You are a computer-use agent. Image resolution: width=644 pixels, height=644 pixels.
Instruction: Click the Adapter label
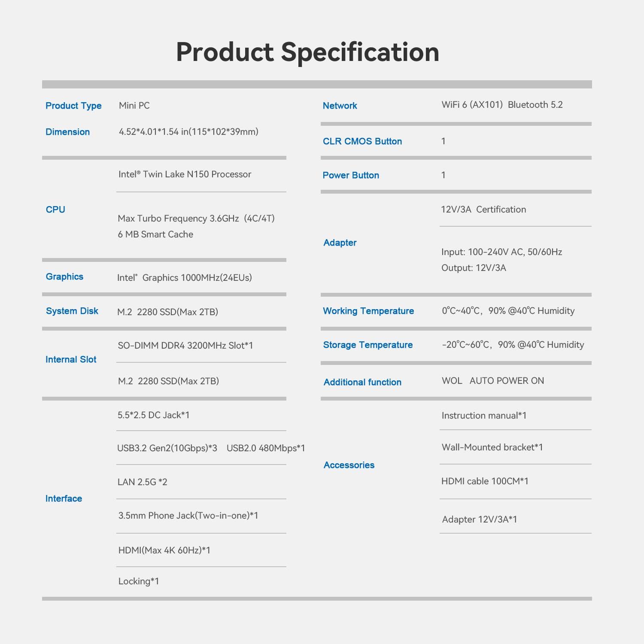click(340, 243)
